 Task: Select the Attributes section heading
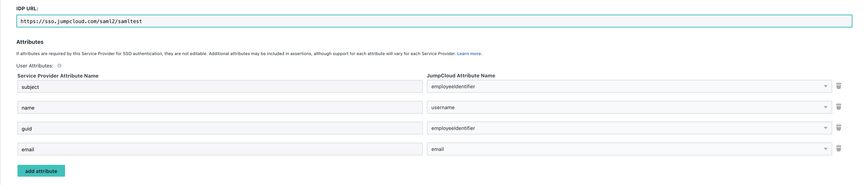30,42
